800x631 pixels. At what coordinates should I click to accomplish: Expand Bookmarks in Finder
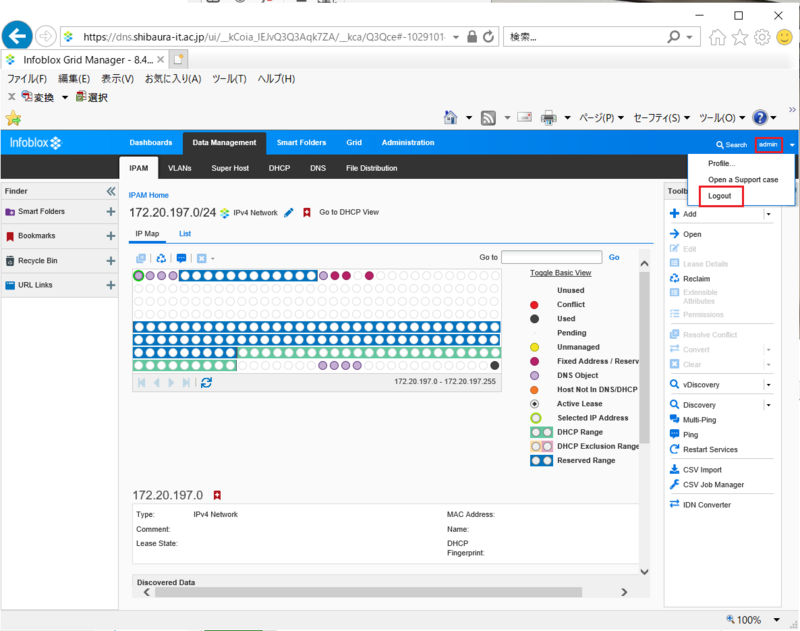(x=111, y=236)
